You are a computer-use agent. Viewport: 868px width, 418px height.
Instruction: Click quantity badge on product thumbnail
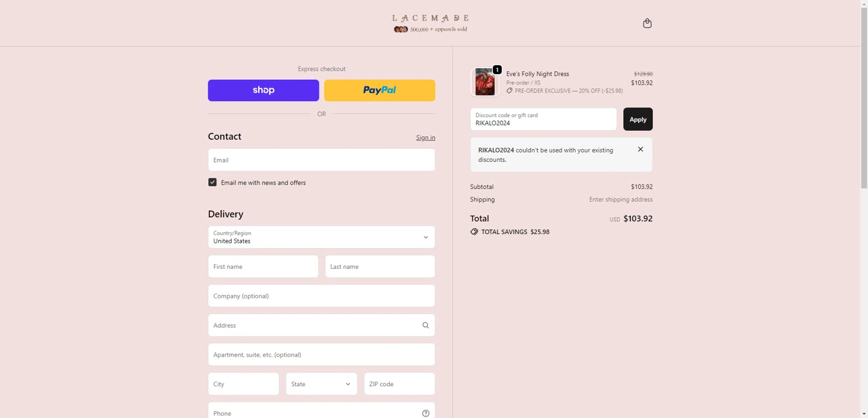[x=496, y=70]
